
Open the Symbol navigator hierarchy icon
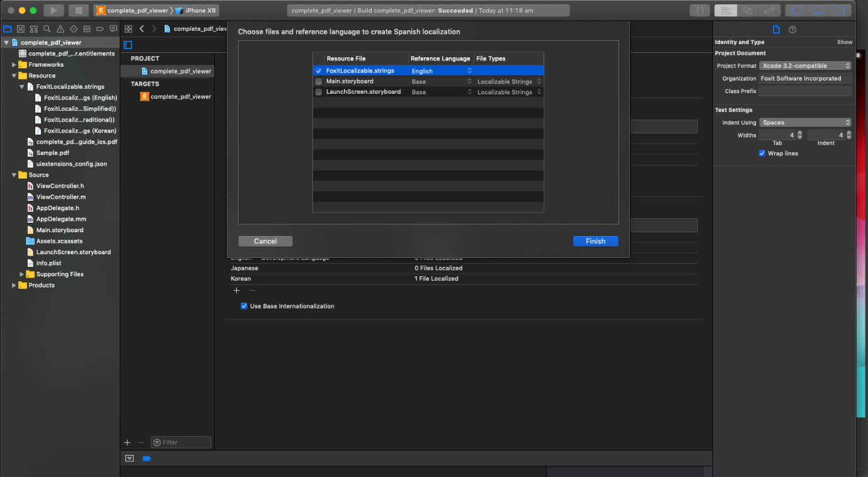click(34, 29)
